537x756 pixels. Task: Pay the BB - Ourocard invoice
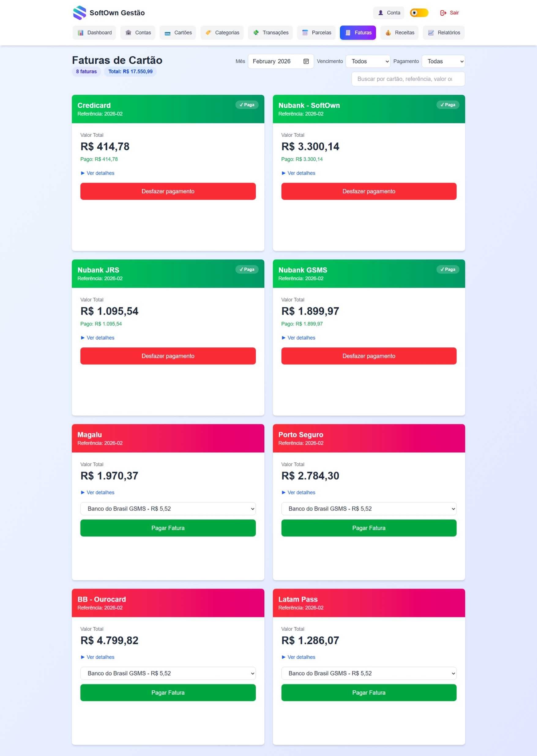click(x=168, y=693)
